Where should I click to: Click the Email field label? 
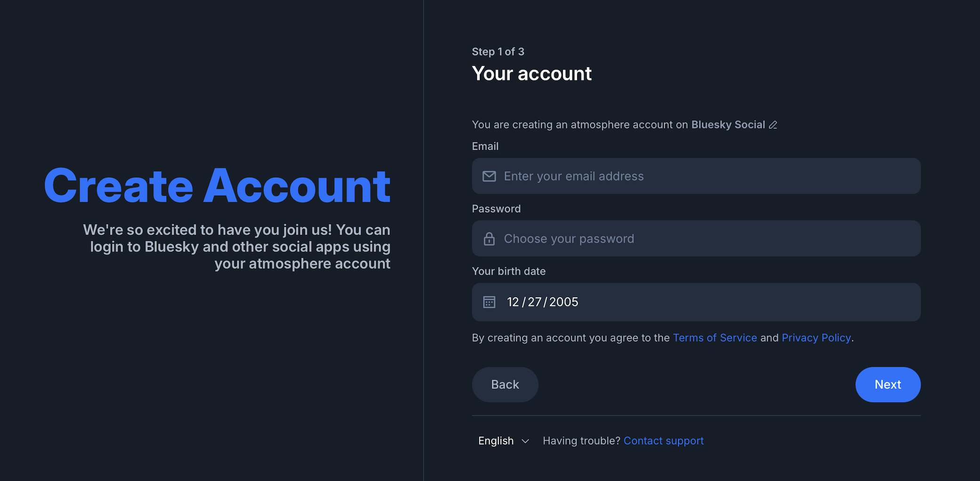[x=485, y=146]
